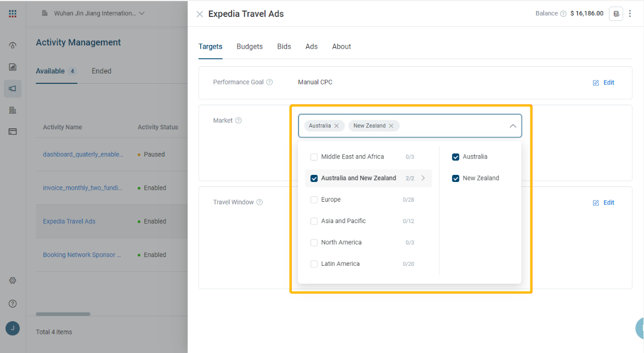Click the wallet icon next to balance
Viewport: 644px width, 353px height.
coord(616,14)
